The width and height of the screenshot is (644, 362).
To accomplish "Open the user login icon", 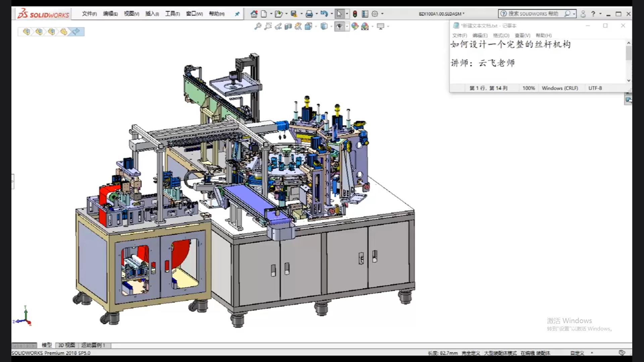I will 583,14.
